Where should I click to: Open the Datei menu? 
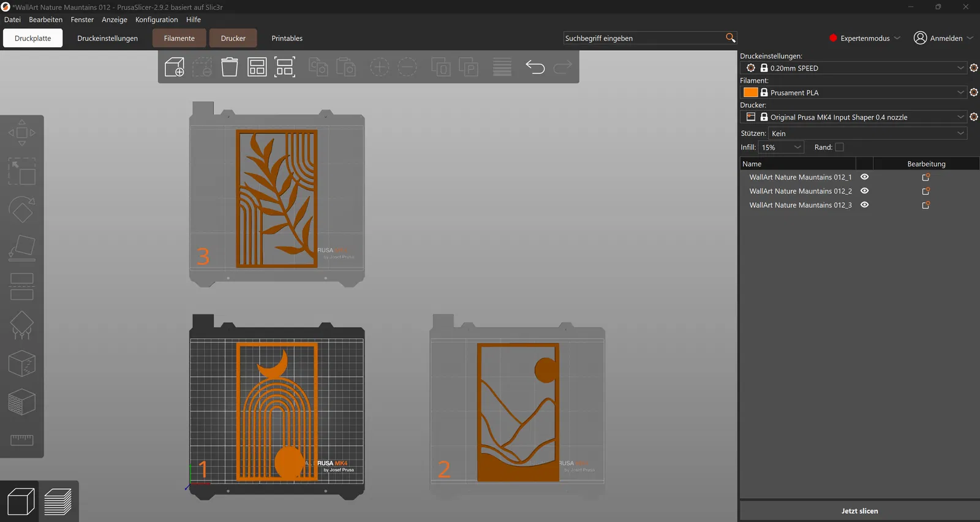coord(12,20)
